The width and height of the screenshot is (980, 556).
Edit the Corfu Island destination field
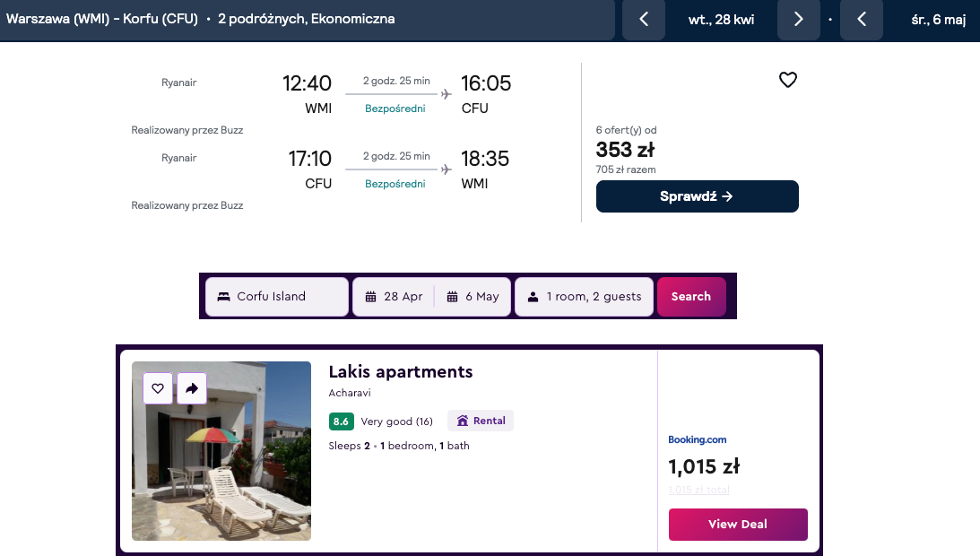(277, 297)
